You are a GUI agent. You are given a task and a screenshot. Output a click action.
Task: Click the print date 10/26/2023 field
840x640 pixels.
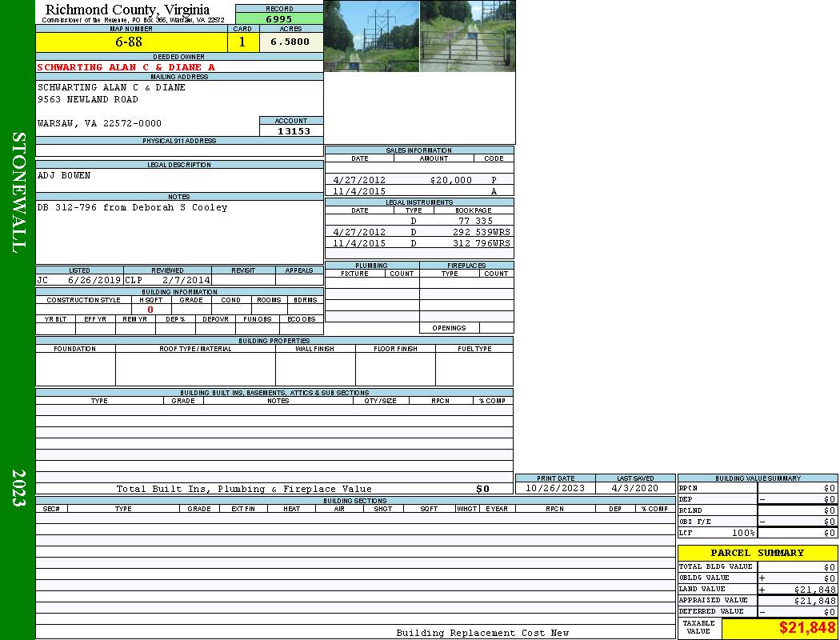point(554,488)
